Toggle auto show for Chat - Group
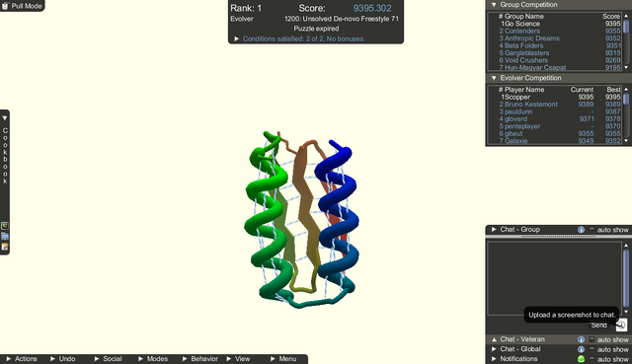This screenshot has height=364, width=632. tap(592, 230)
